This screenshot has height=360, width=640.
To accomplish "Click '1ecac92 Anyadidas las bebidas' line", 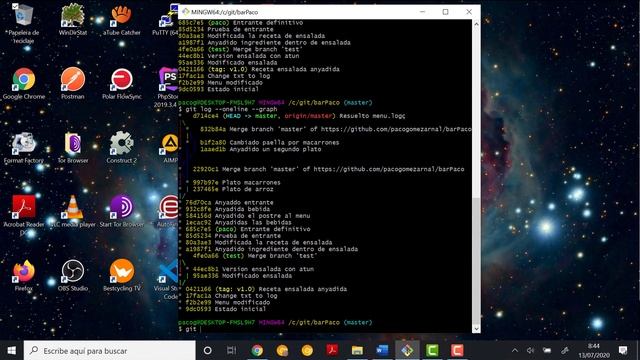I will (238, 222).
